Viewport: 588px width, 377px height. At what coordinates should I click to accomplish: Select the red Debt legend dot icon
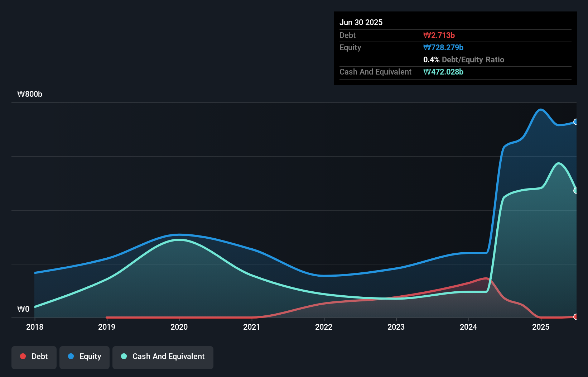point(23,356)
